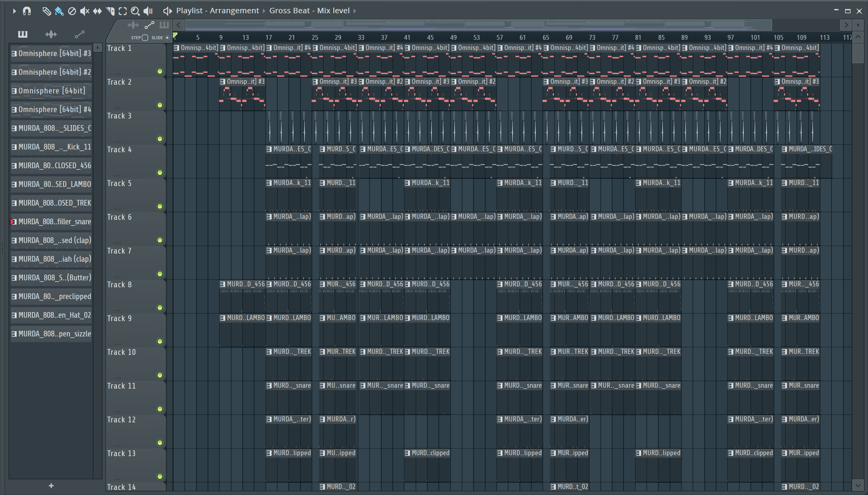Focus automation clips in playlist header
The width and height of the screenshot is (868, 495).
[x=149, y=25]
